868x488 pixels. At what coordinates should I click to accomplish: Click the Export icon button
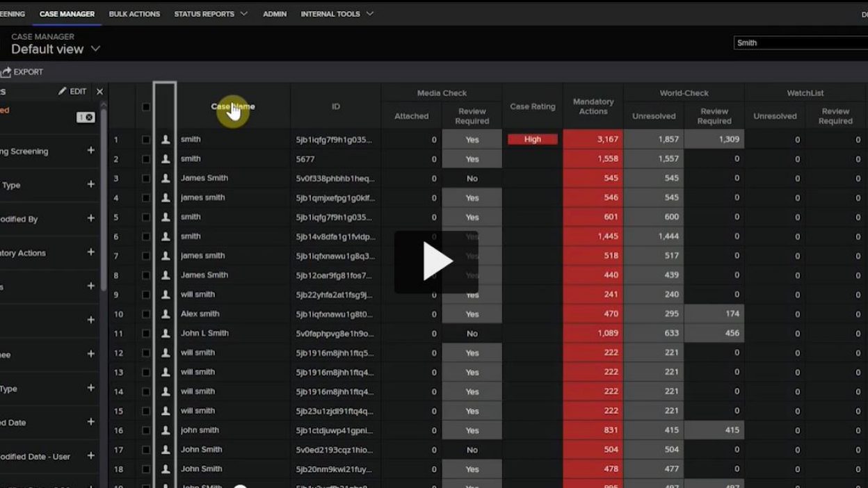(6, 72)
